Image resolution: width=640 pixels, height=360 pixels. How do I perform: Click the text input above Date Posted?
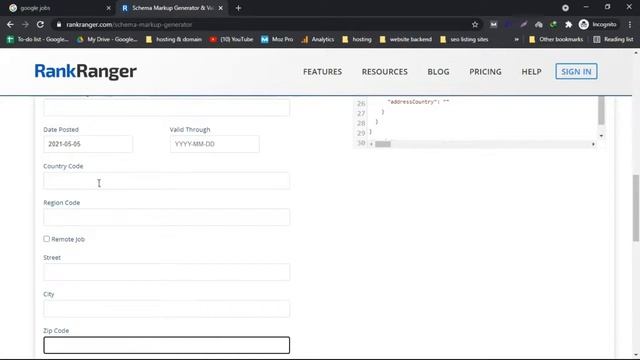coord(167,107)
